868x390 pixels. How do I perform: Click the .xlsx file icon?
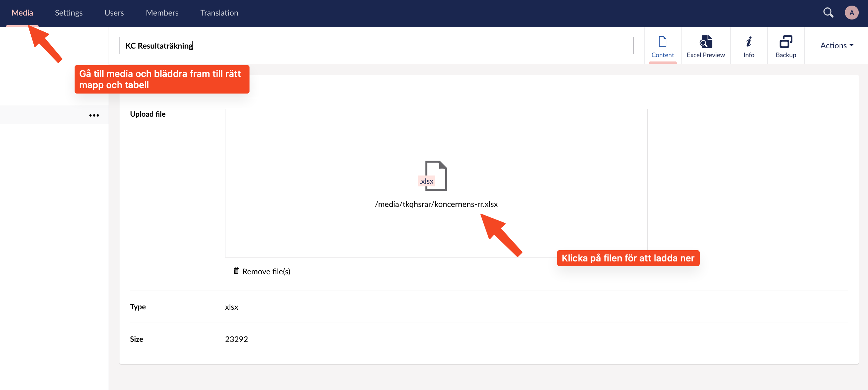[435, 176]
